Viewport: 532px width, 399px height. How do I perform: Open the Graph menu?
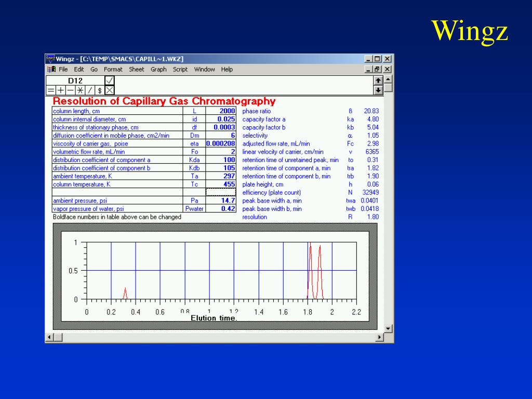(158, 69)
